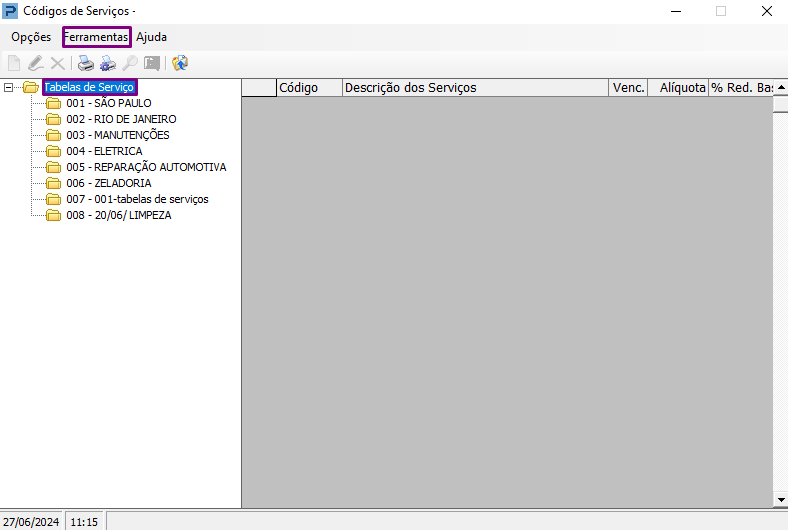
Task: Click the grid scrollbar up arrow
Action: (780, 87)
